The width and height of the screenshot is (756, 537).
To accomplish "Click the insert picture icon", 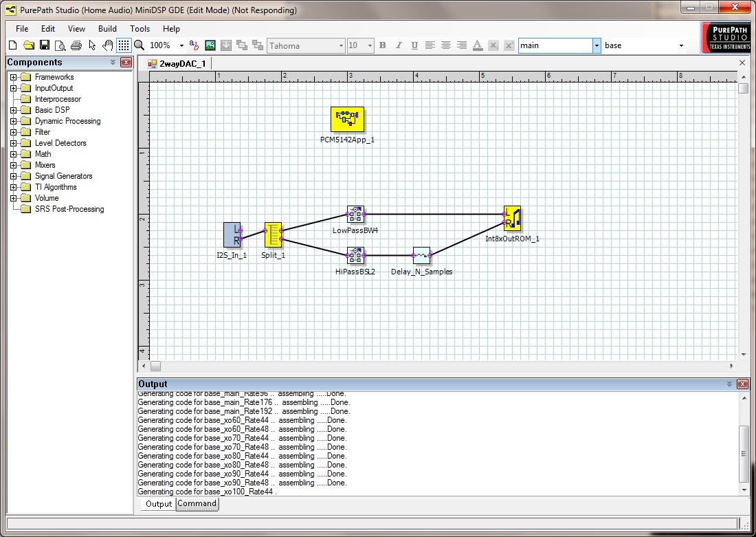I will click(210, 45).
